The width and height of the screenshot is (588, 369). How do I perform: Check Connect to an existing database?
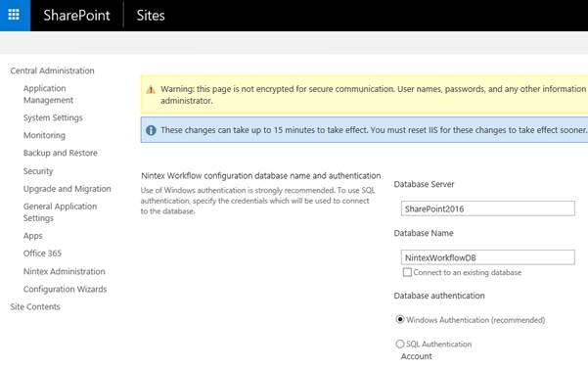tap(407, 272)
